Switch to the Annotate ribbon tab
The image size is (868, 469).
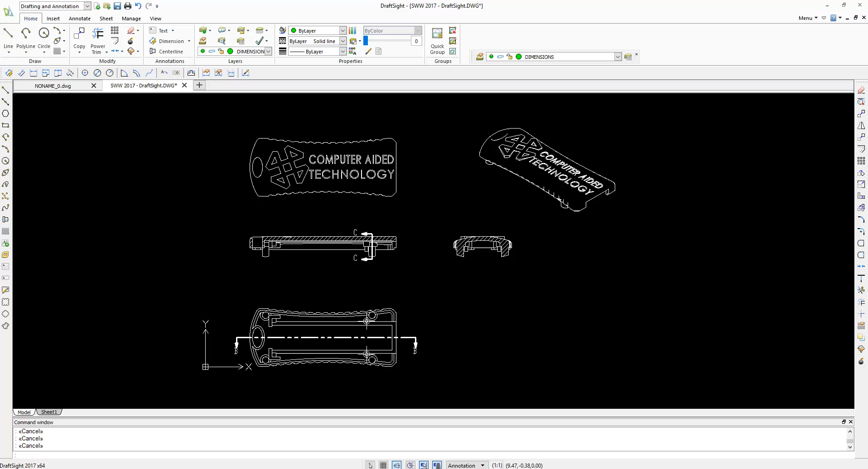tap(80, 19)
